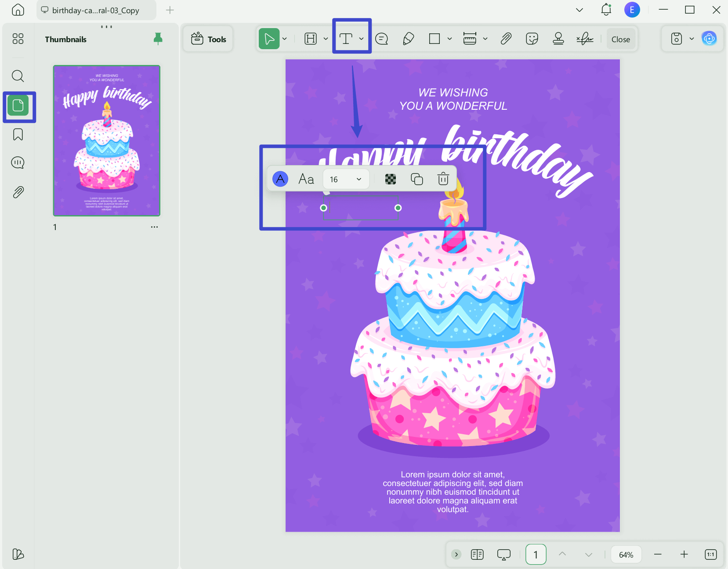This screenshot has height=569, width=728.
Task: Start slideshow presentation mode
Action: click(x=504, y=555)
